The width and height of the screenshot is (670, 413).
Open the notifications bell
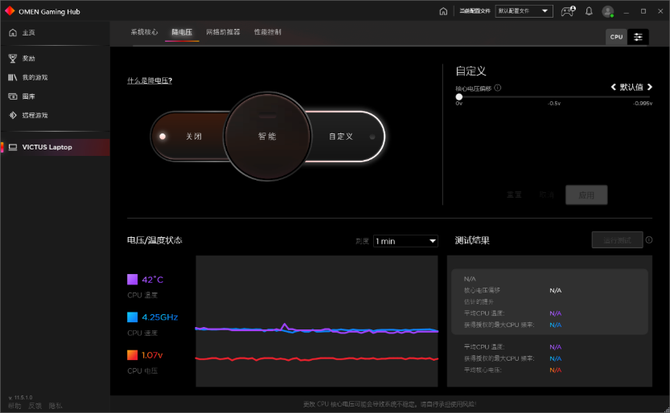point(587,11)
